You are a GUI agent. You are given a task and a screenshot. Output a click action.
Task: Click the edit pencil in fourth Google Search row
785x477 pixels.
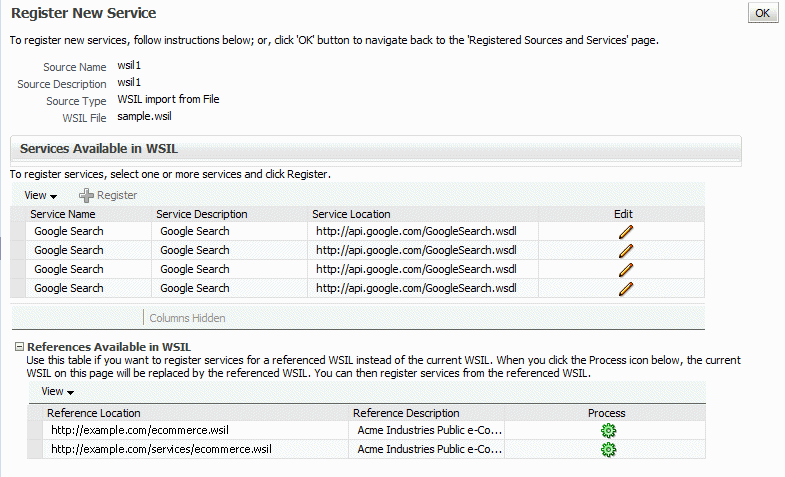(x=626, y=288)
